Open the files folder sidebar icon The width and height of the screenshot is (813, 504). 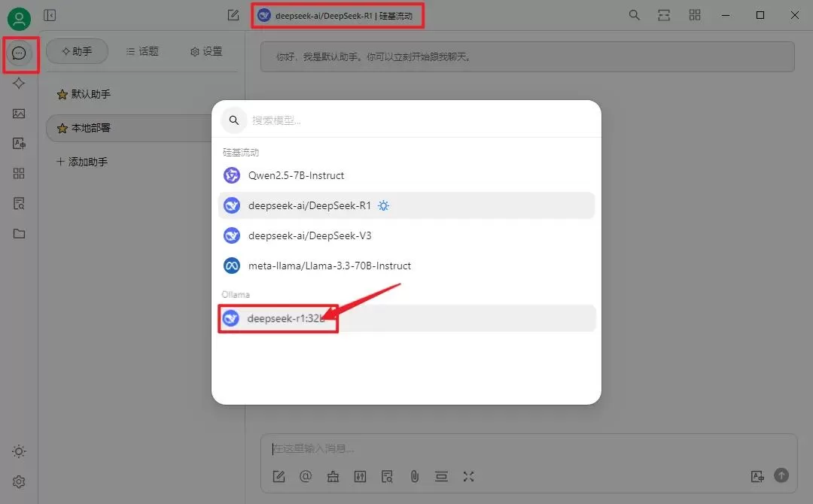click(x=19, y=234)
